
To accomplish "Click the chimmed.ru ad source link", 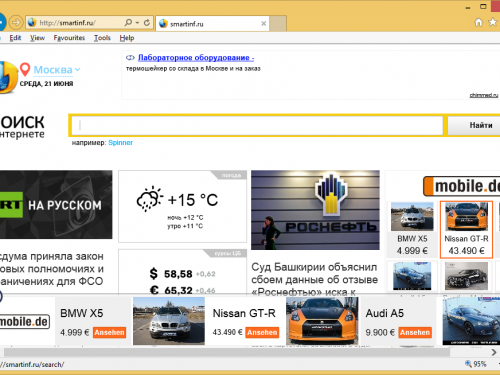I will click(x=484, y=95).
